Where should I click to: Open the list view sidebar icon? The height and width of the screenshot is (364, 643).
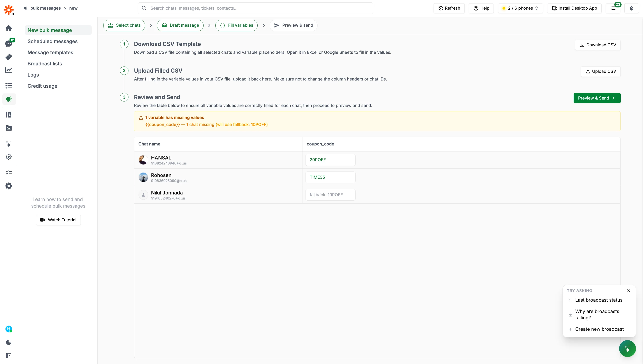pos(9,86)
